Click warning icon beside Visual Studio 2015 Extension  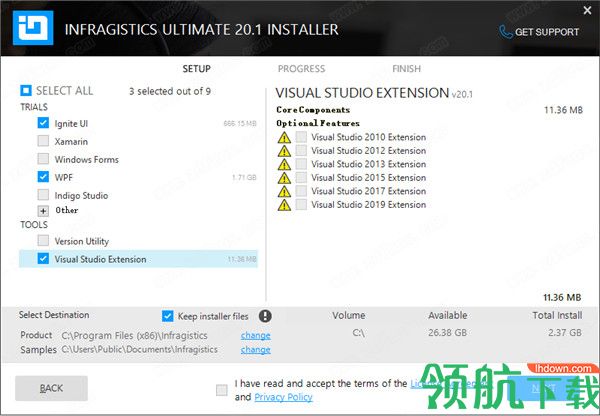[x=284, y=178]
